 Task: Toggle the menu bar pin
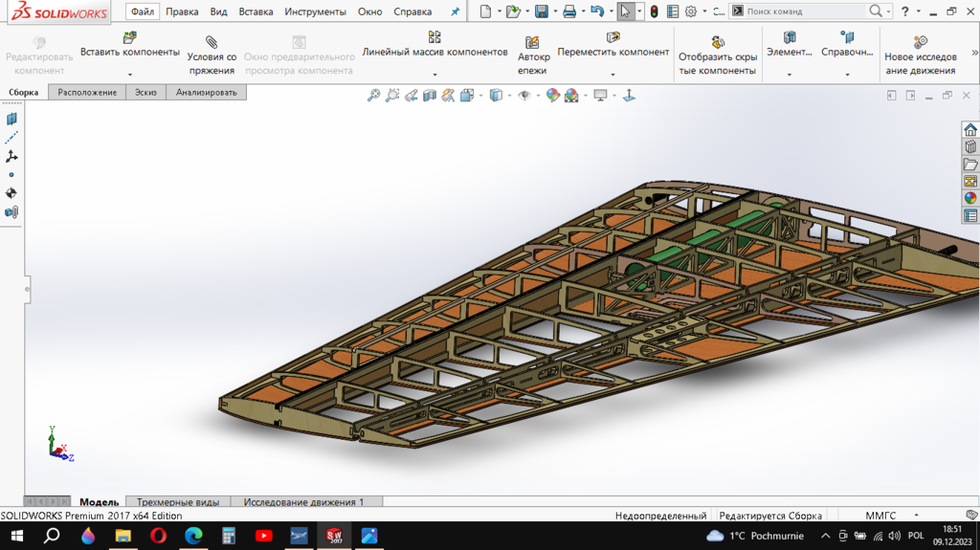point(455,12)
